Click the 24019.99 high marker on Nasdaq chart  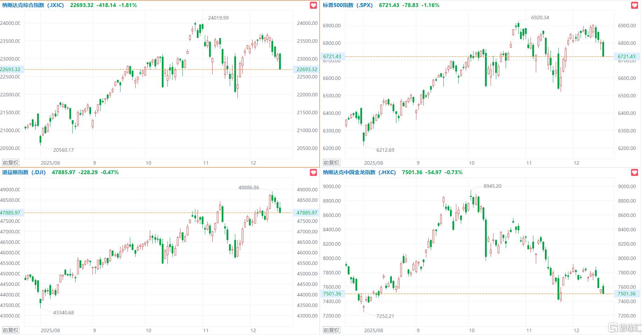coord(218,18)
